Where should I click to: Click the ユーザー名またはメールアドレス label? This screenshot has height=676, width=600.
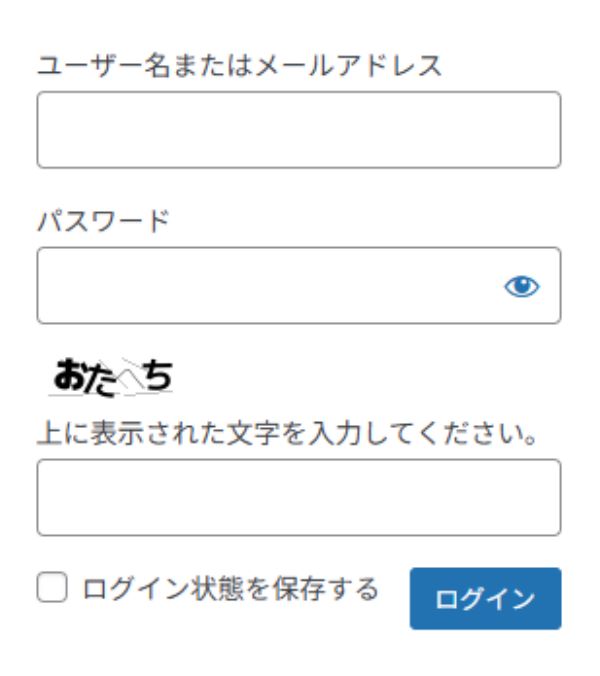pos(239,66)
